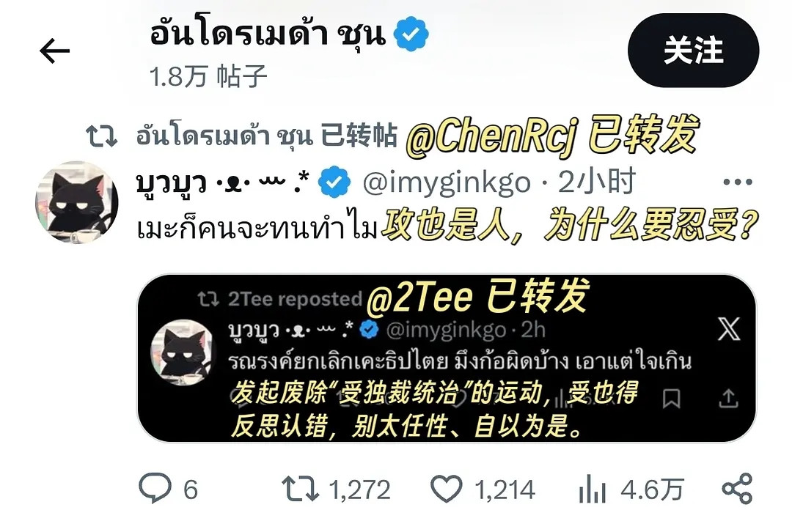Screen dimensions: 792x532
Task: Open the @imyginkgo handle link
Action: (x=447, y=182)
